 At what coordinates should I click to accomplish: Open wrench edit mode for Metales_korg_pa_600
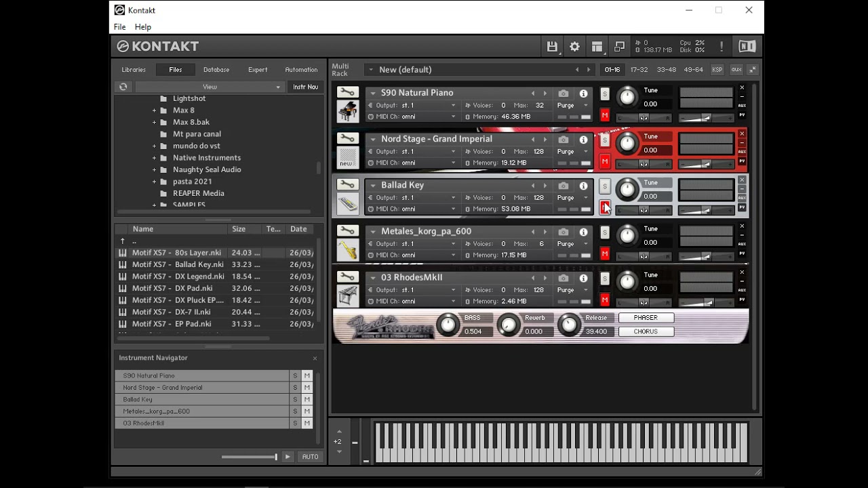click(x=347, y=230)
